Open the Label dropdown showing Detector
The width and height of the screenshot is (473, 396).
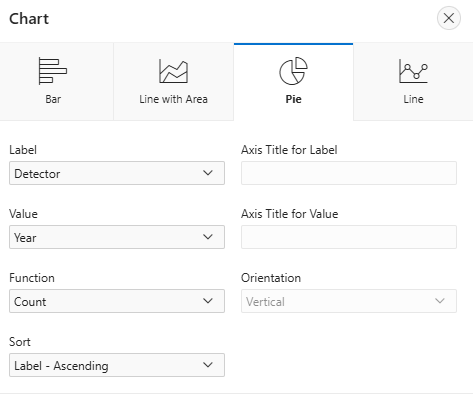pyautogui.click(x=117, y=173)
